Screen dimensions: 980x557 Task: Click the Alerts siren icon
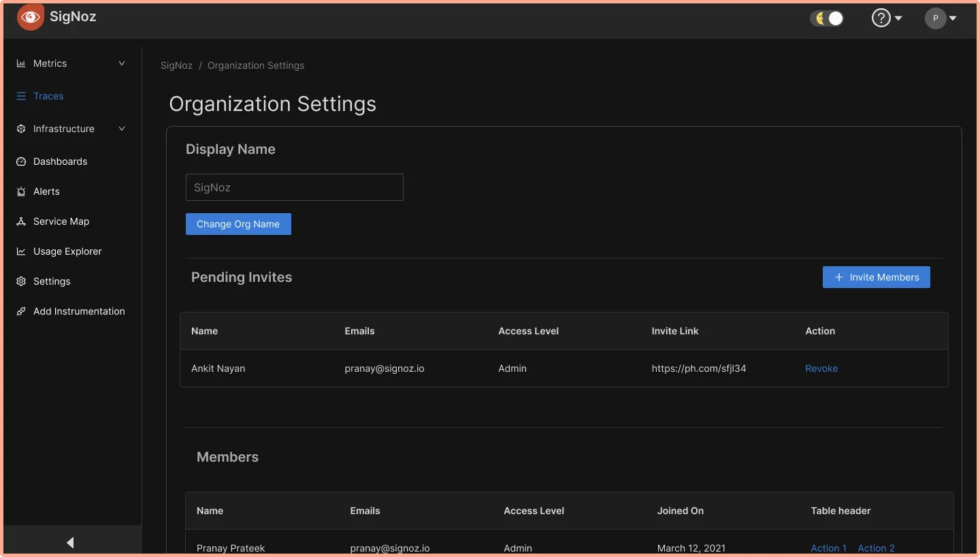tap(21, 191)
